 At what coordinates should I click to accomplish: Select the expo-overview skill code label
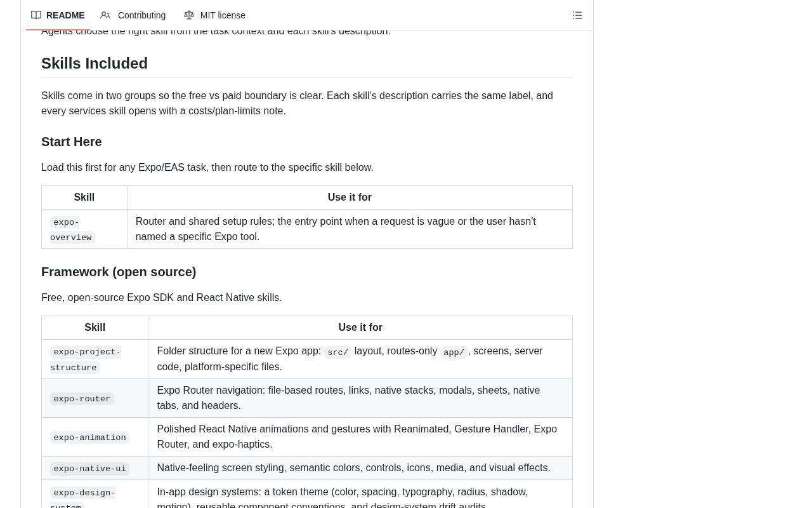(x=72, y=230)
